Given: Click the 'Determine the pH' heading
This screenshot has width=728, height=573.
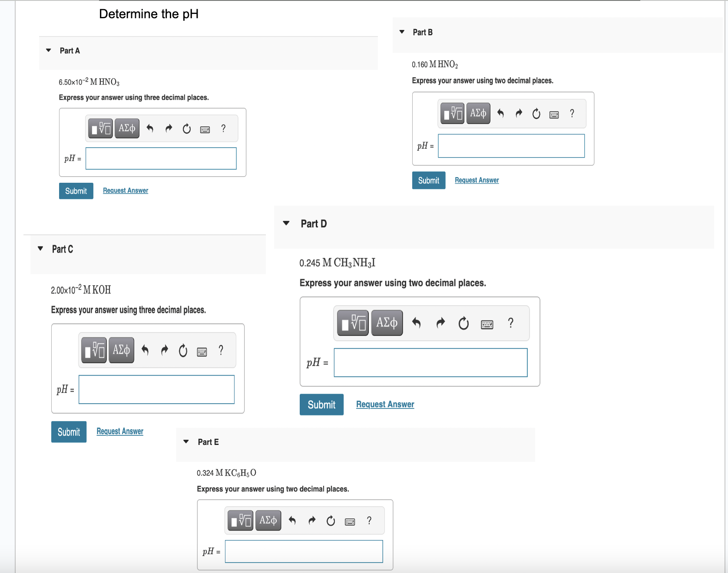Looking at the screenshot, I should click(149, 14).
